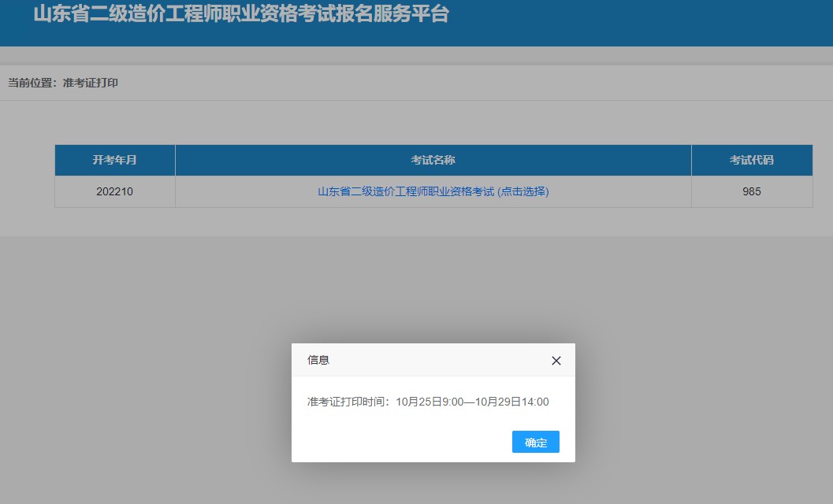Click the empty dialog footer left of 确定
This screenshot has width=833, height=504.
(x=394, y=442)
